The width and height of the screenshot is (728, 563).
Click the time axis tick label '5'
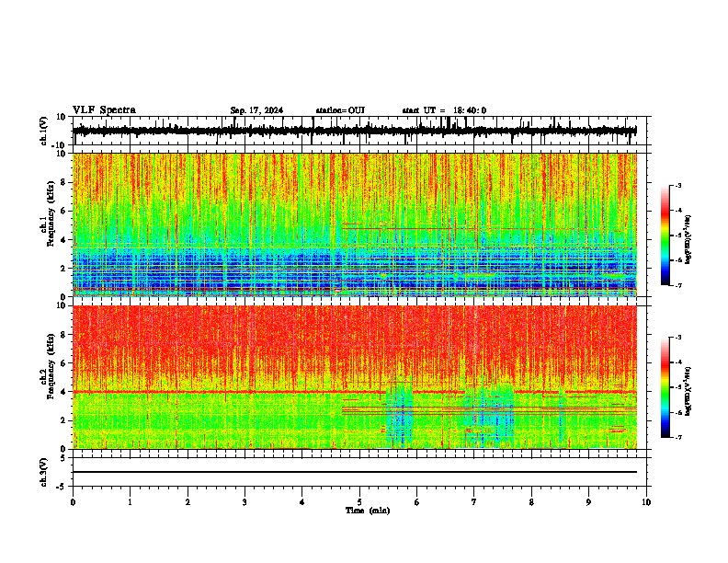point(359,502)
